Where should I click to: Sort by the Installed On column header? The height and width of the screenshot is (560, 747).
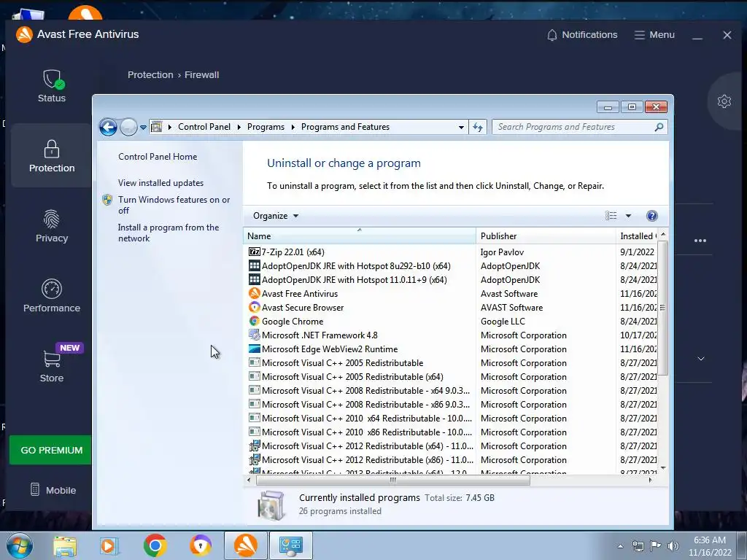pyautogui.click(x=637, y=236)
